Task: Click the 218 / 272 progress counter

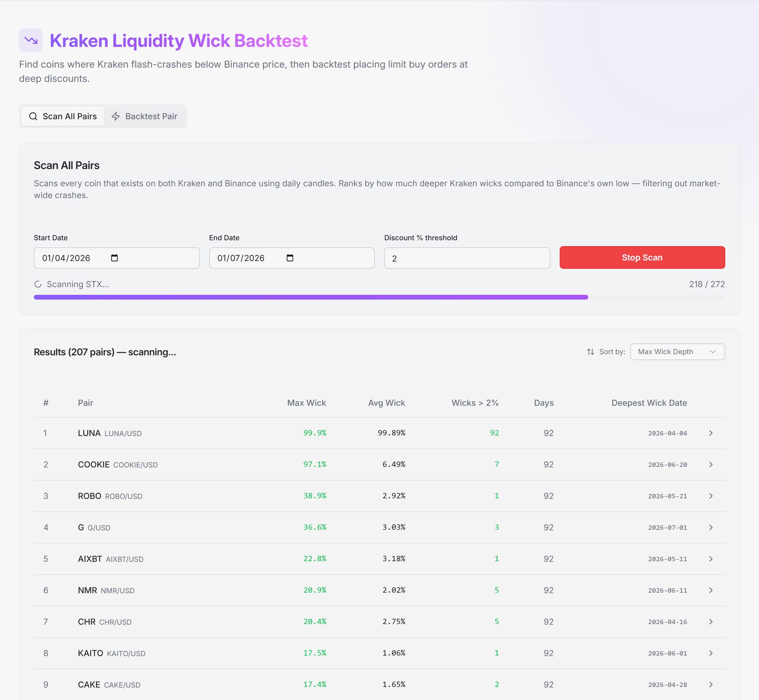Action: pyautogui.click(x=707, y=284)
